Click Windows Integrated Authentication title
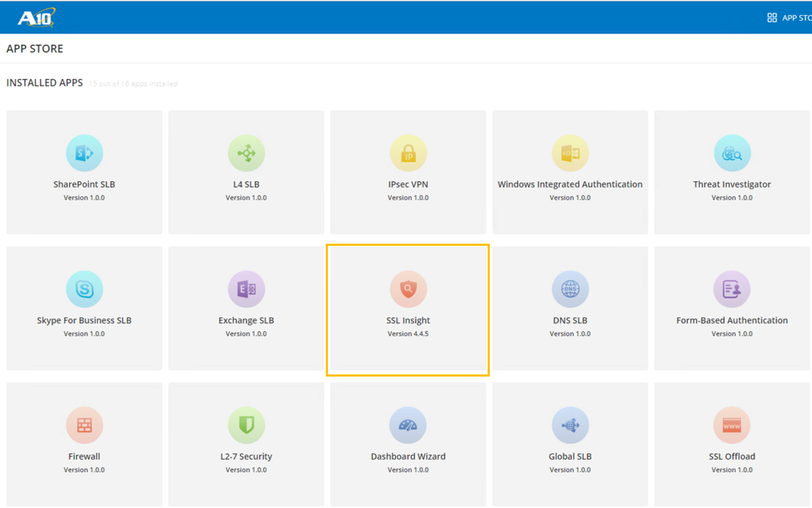This screenshot has width=812, height=508. [570, 184]
